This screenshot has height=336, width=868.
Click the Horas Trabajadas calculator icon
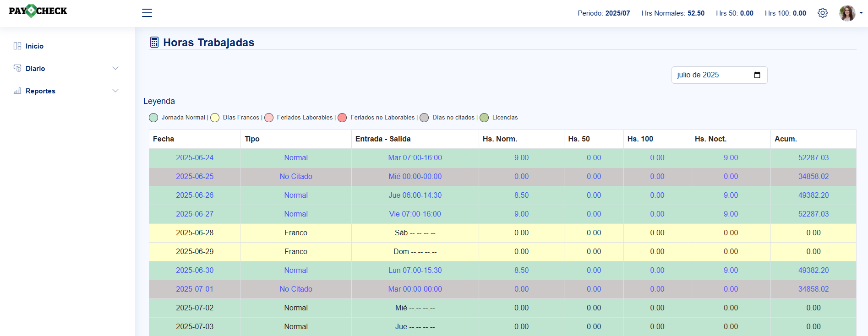click(x=154, y=43)
